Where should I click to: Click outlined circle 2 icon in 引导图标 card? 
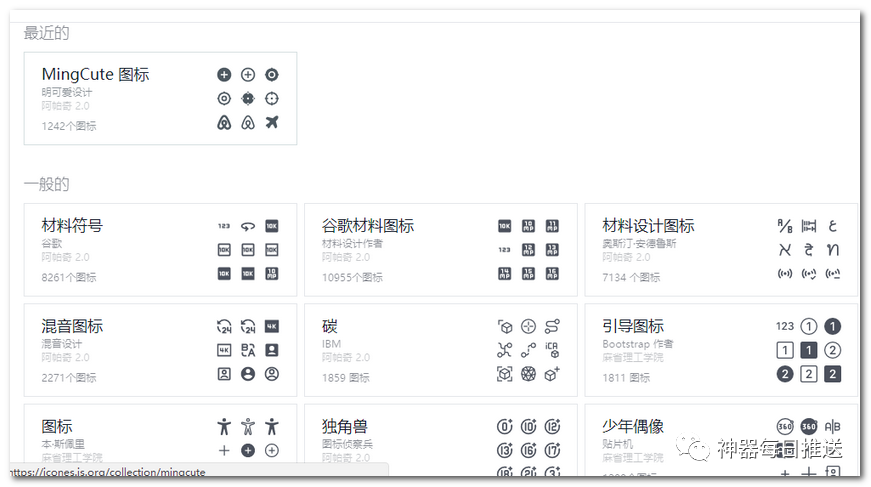[x=832, y=350]
